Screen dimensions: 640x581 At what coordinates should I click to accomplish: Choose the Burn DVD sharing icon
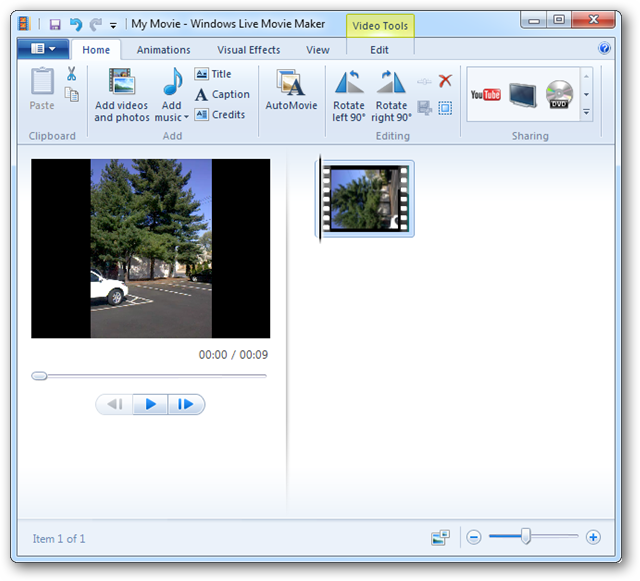[559, 95]
